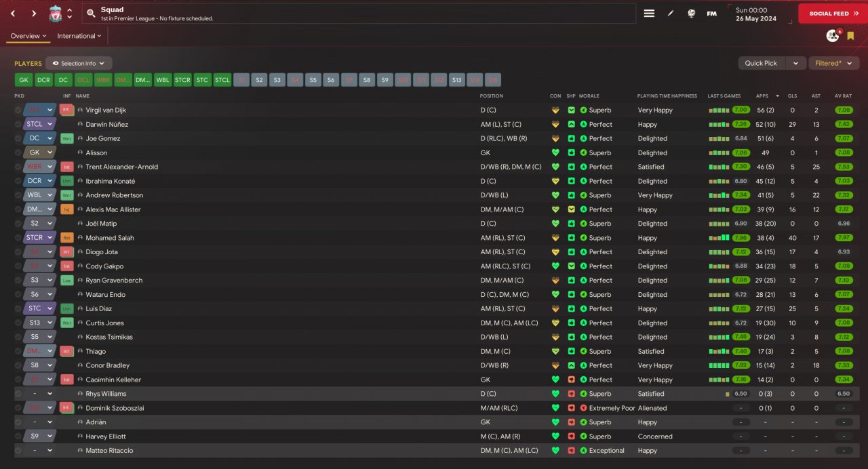Click player icon beside Thiago's name
Viewport: 868px width, 469px height.
tap(80, 351)
